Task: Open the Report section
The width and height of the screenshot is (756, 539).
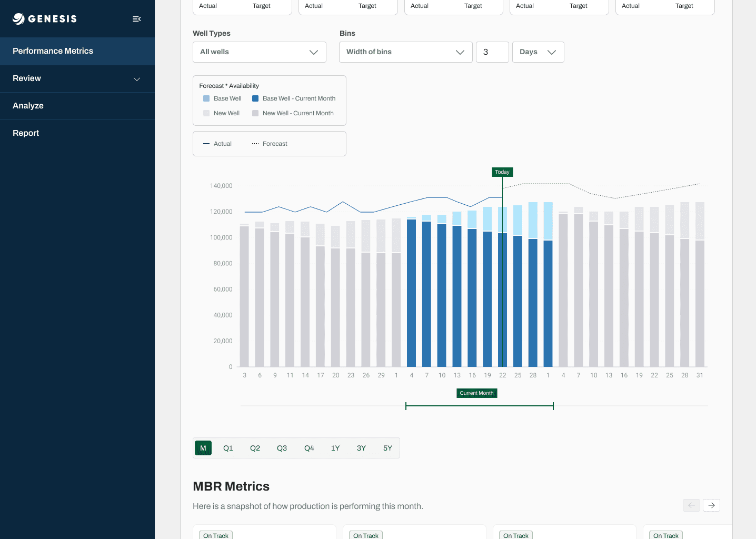Action: 77,133
